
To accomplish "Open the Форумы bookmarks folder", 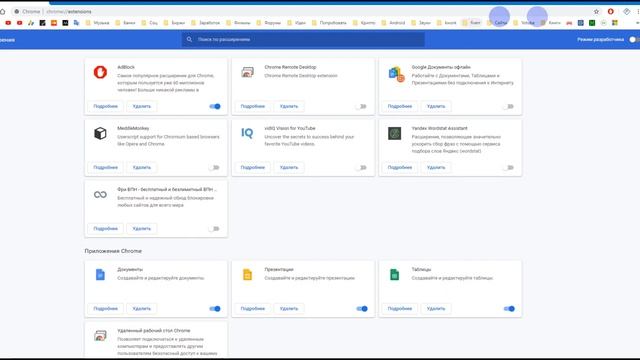I will (269, 23).
